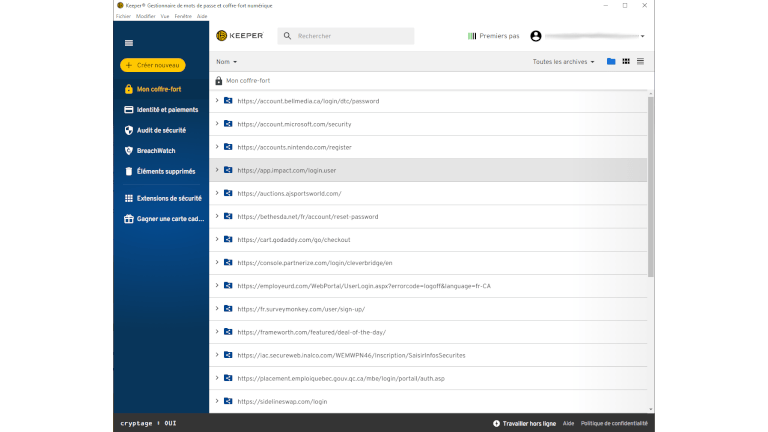The image size is (768, 432).
Task: Switch to grid view icon
Action: [626, 61]
